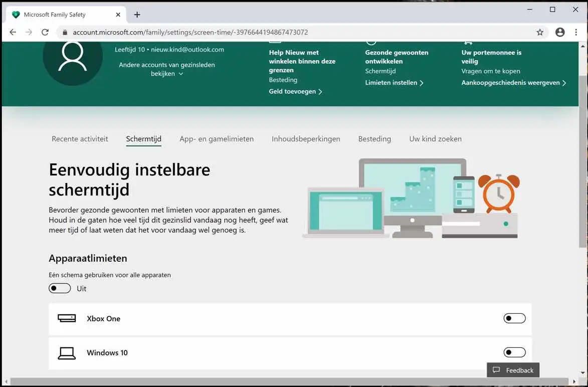Click the Apparaatlimieten heading
Viewport: 588px width, 387px height.
pyautogui.click(x=88, y=258)
